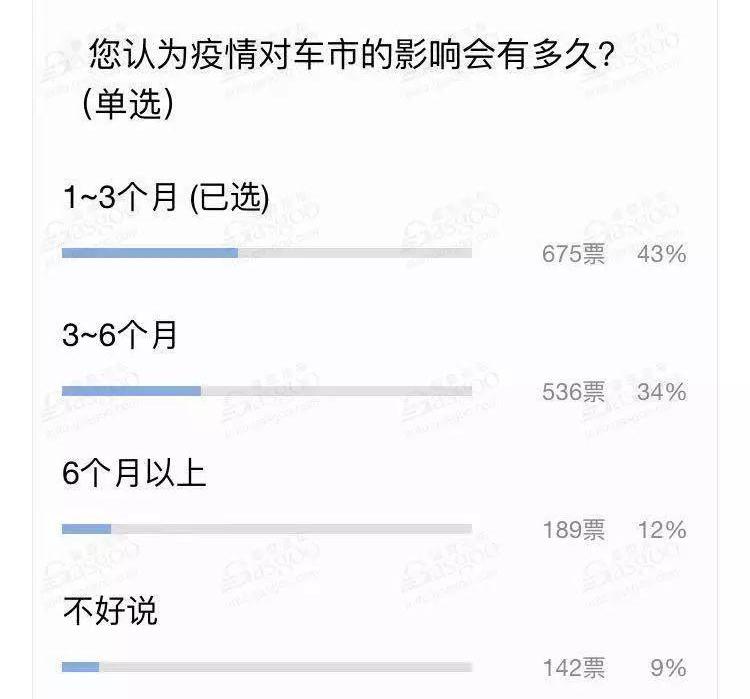Image resolution: width=750 pixels, height=699 pixels.
Task: Click the blue filled part of 1~3个月 bar
Action: (x=150, y=253)
